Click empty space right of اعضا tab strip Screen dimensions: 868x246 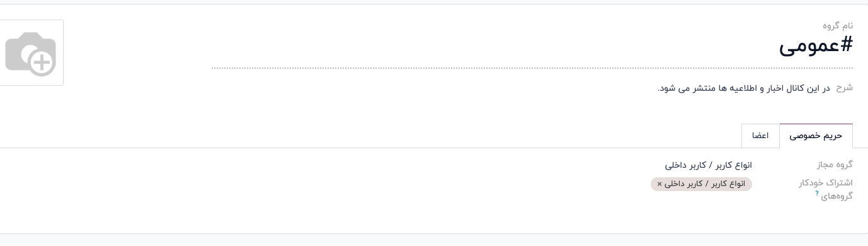point(370,136)
